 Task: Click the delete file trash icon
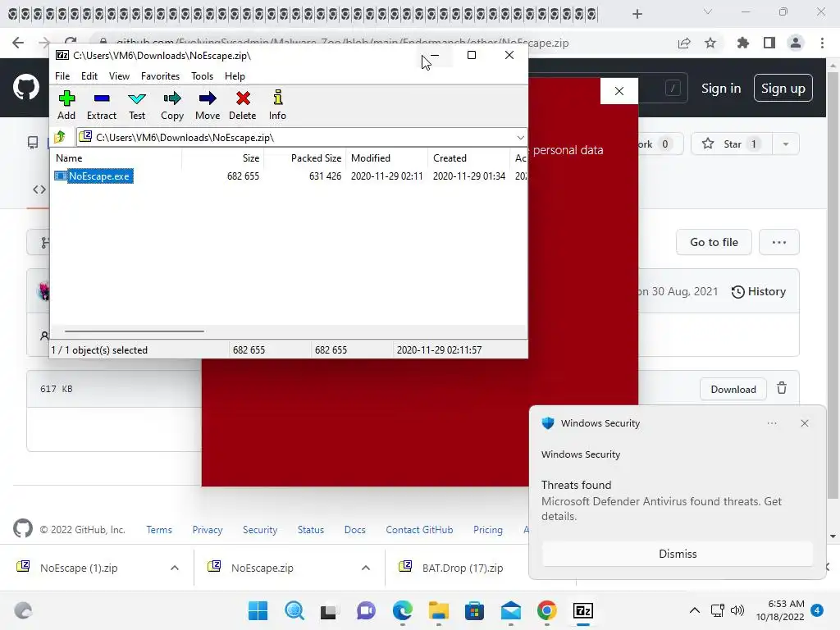[x=782, y=388]
